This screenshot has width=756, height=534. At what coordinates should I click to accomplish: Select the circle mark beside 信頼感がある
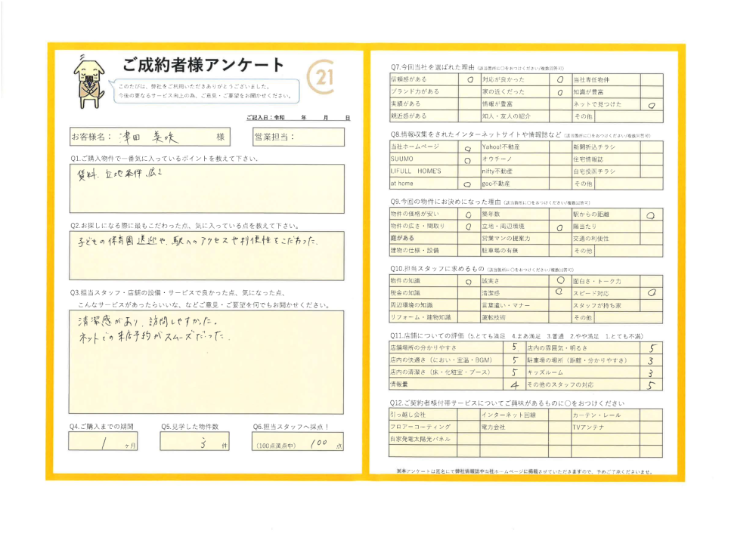[x=469, y=79]
